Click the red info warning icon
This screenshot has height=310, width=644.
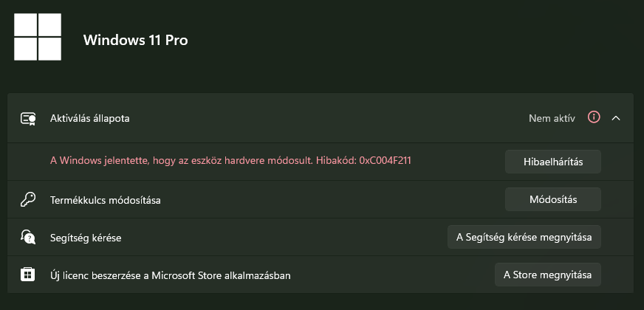[x=594, y=117]
